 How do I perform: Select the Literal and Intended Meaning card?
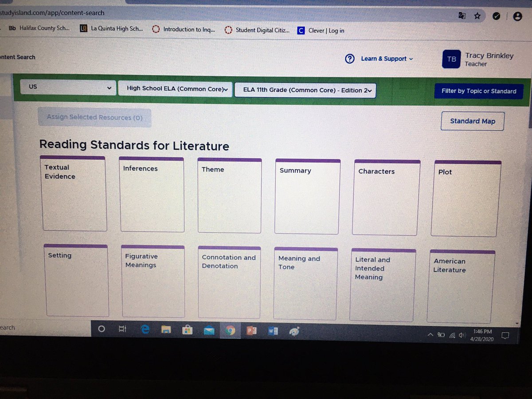point(383,285)
